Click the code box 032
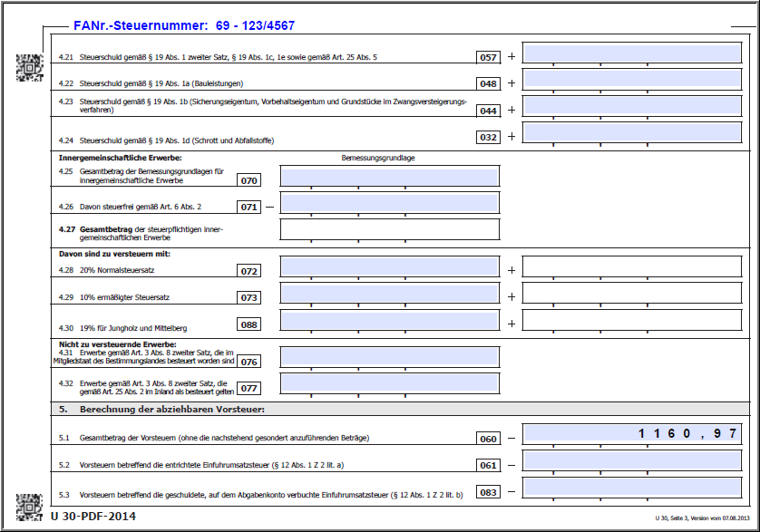Viewport: 760px width, 532px height. [x=488, y=137]
